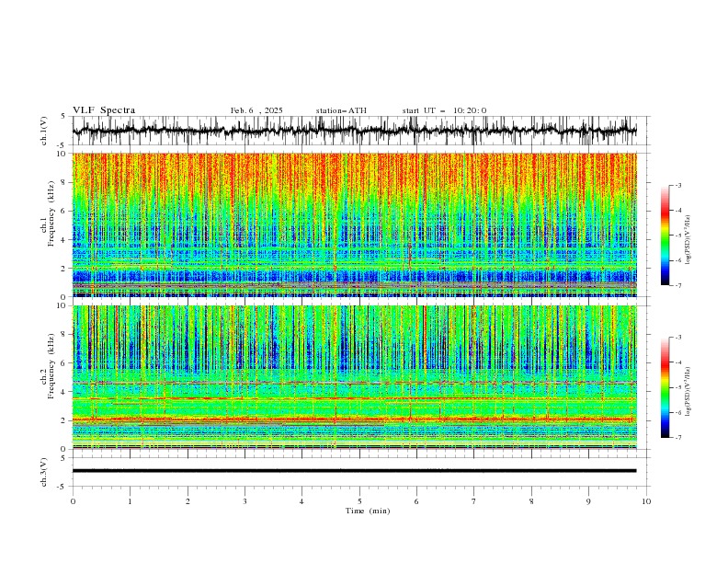The height and width of the screenshot is (563, 728).
Task: Click the ch.1 spectrogram color bar
Action: coord(665,236)
